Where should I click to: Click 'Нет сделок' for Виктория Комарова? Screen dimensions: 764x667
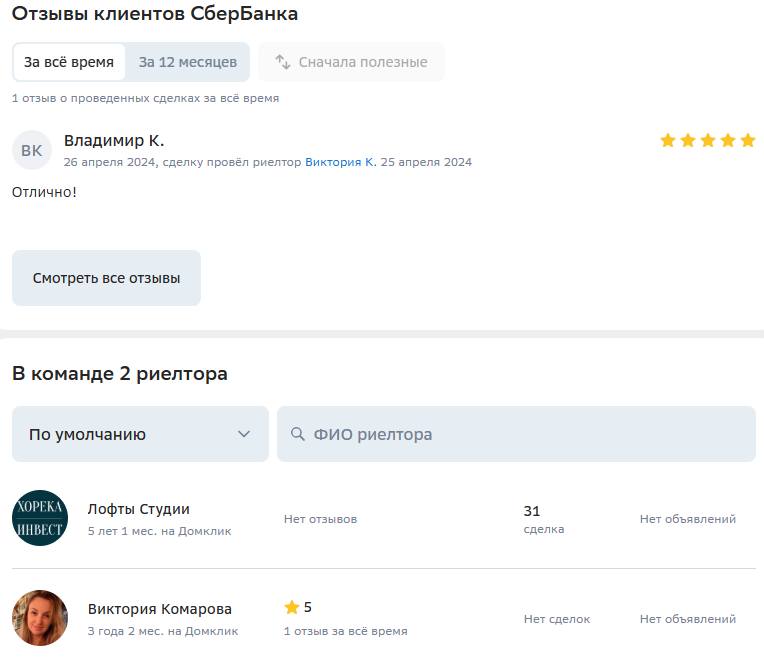point(557,619)
